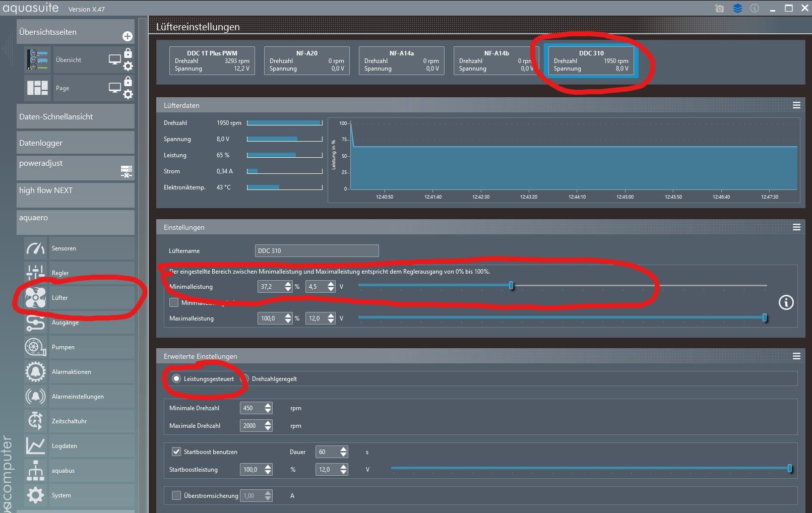Click the lock icon on Page row
Screen dimensions: 812x513
tap(128, 81)
